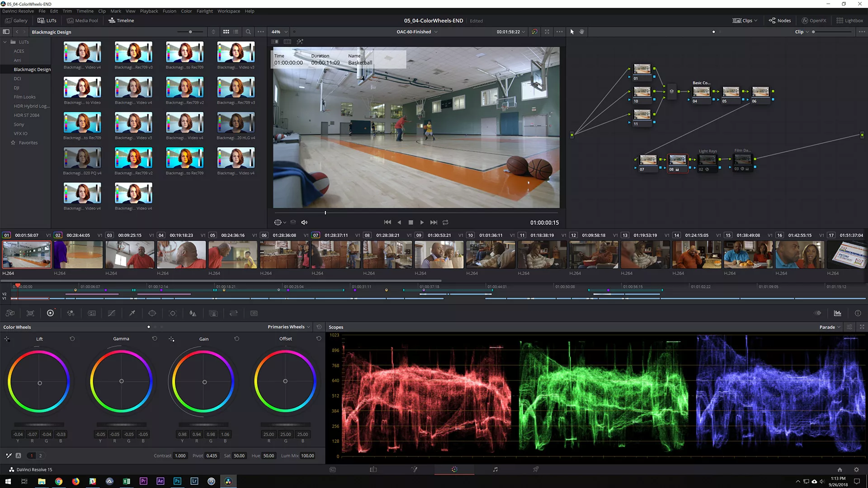
Task: Click the Blackmagic Design LUT category
Action: (32, 69)
